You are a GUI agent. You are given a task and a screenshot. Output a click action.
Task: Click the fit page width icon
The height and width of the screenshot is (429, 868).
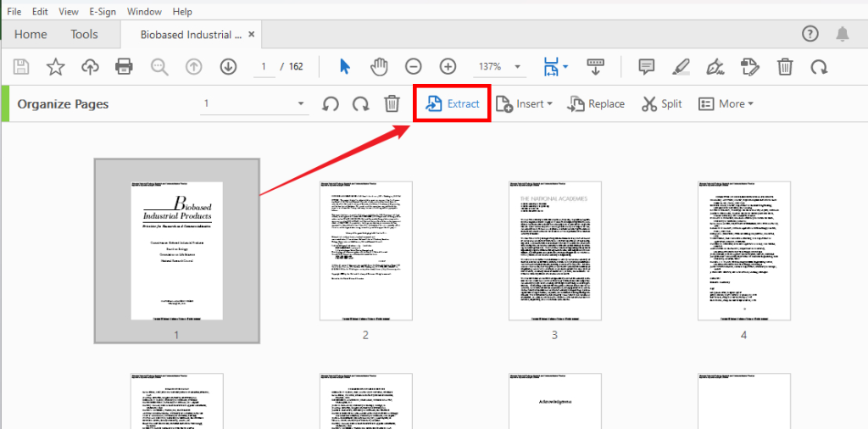(x=551, y=67)
